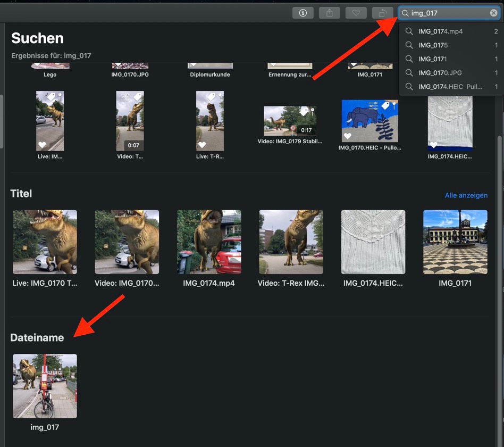Click the Diplomurkunde caption label

pos(210,74)
